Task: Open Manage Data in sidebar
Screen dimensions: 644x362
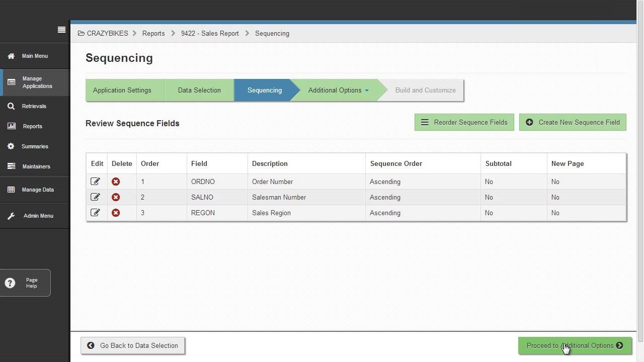Action: 37,190
